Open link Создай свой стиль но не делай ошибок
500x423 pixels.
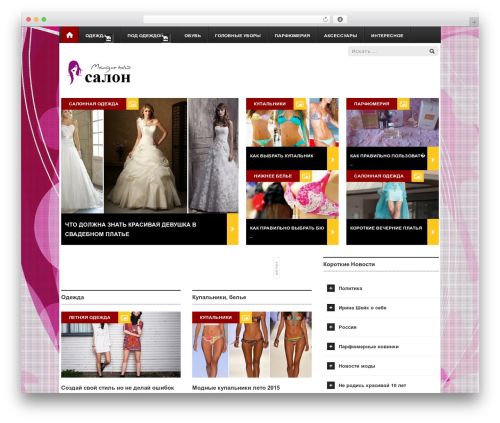(118, 388)
